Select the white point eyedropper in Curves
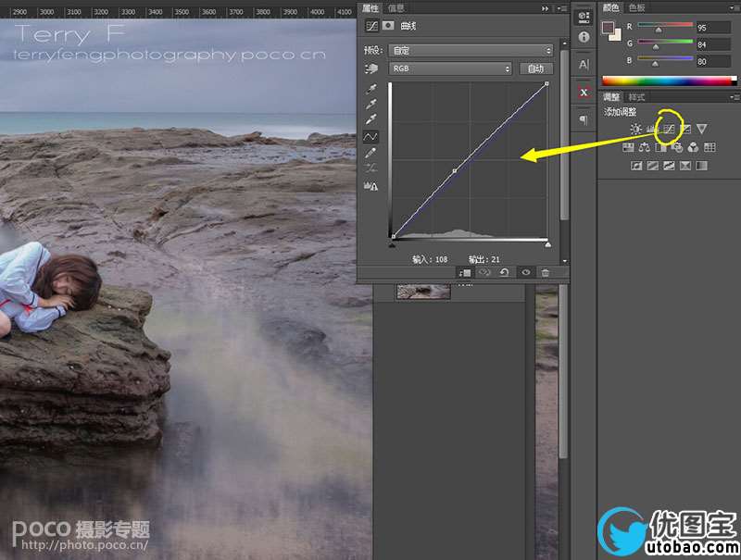This screenshot has width=741, height=560. (x=371, y=119)
